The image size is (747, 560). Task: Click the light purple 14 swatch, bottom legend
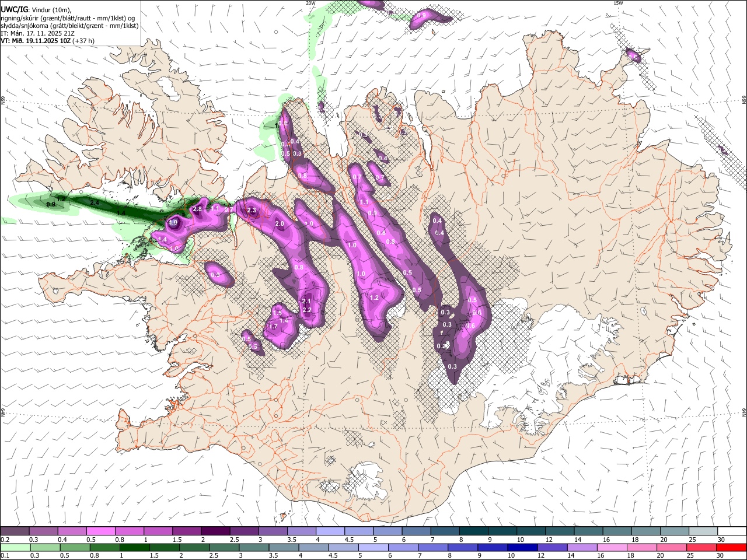pyautogui.click(x=582, y=547)
